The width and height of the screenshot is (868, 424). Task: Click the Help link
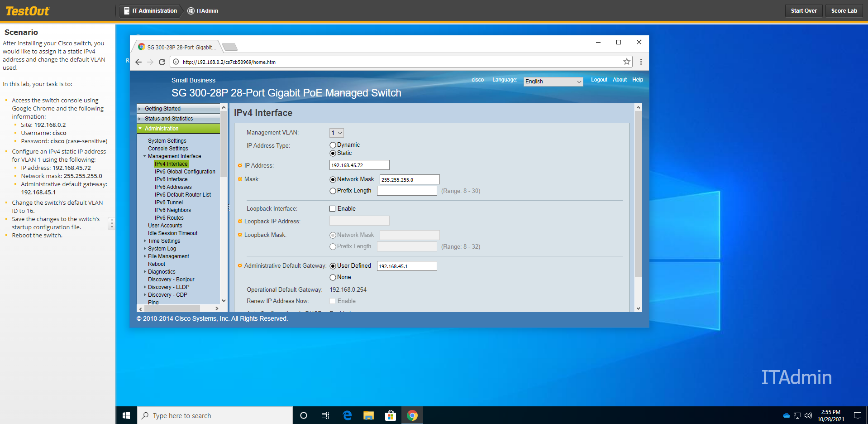(x=638, y=80)
